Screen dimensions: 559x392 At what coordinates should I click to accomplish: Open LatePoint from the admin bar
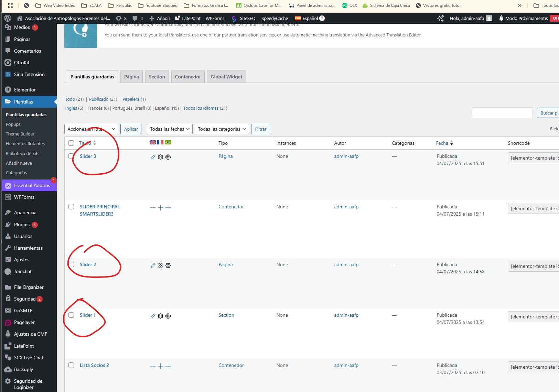pos(188,18)
